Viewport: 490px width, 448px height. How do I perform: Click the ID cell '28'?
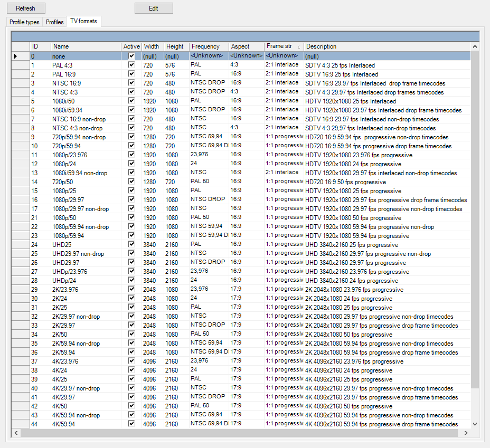[x=40, y=280]
